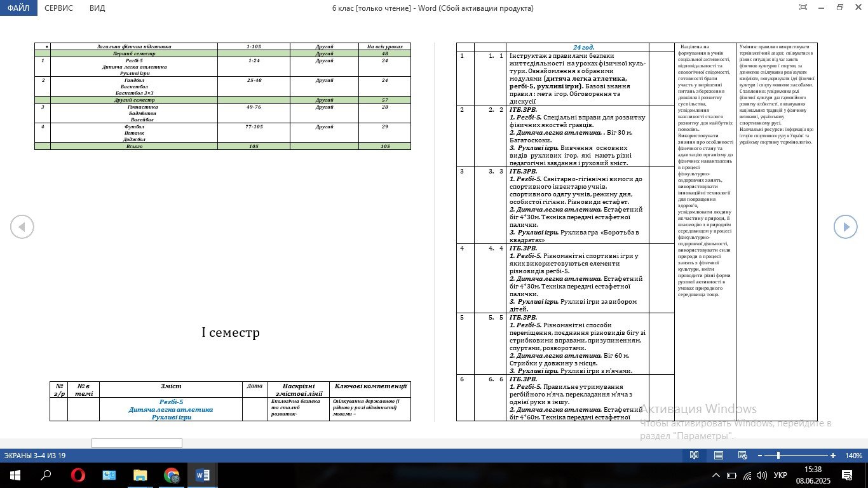This screenshot has width=868, height=488.
Task: Open zoom dialog via 140% label
Action: pos(853,456)
